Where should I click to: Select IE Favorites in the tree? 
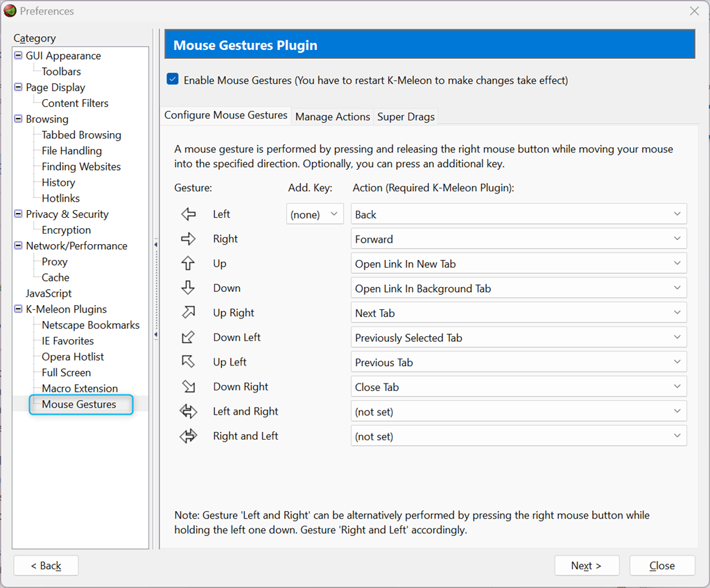pos(67,341)
